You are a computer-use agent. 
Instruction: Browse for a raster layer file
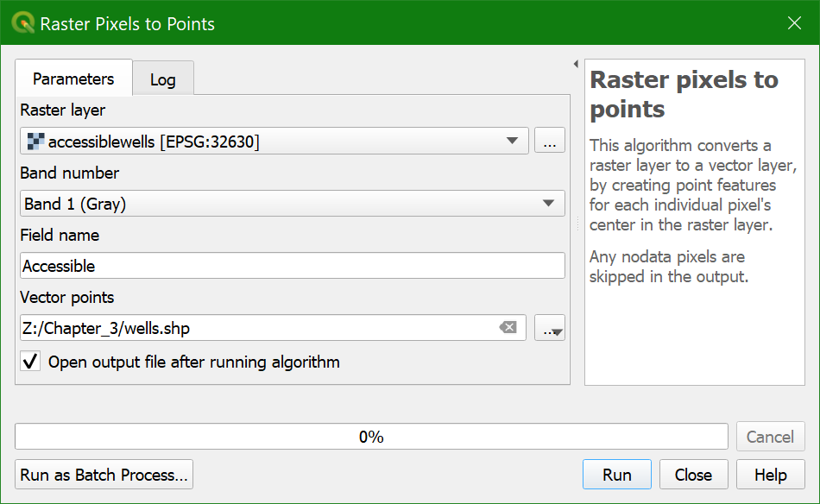coord(550,141)
